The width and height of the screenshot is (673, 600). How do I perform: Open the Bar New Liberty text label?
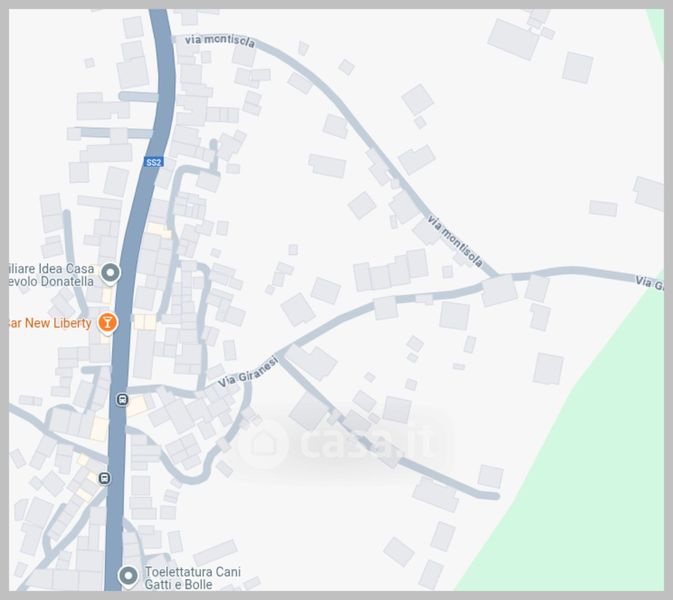pos(50,323)
